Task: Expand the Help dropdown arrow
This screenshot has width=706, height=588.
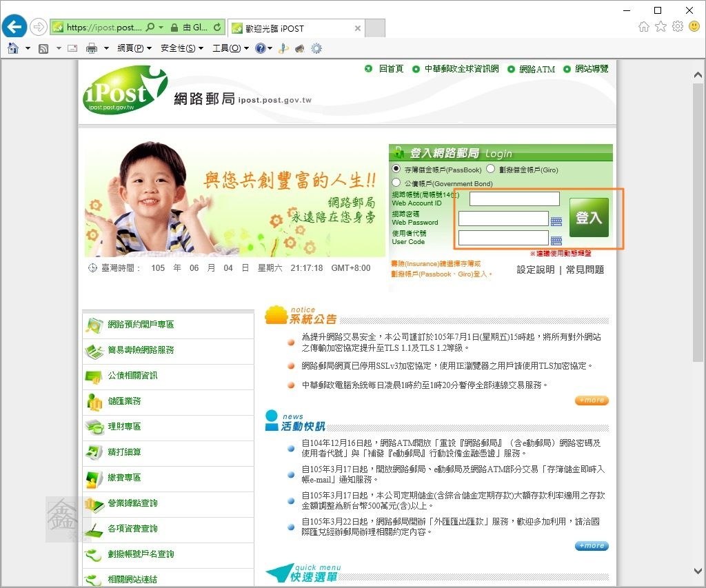Action: (270, 48)
